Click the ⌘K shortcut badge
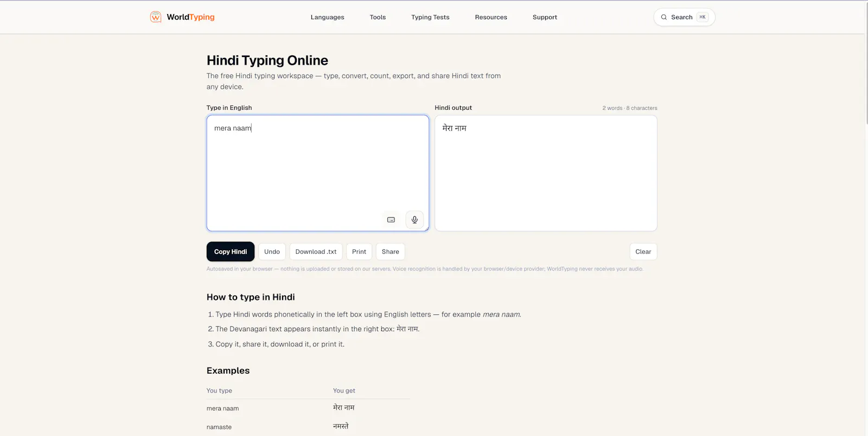Viewport: 868px width, 436px height. pyautogui.click(x=703, y=17)
